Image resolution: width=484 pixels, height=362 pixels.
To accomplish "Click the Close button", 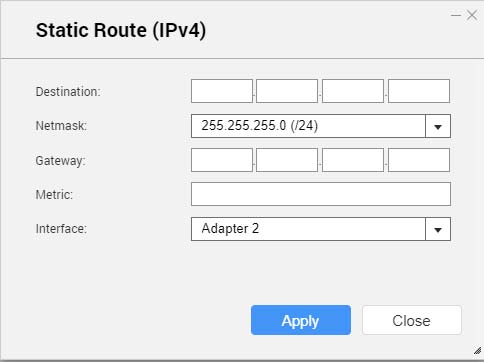I will coord(412,320).
